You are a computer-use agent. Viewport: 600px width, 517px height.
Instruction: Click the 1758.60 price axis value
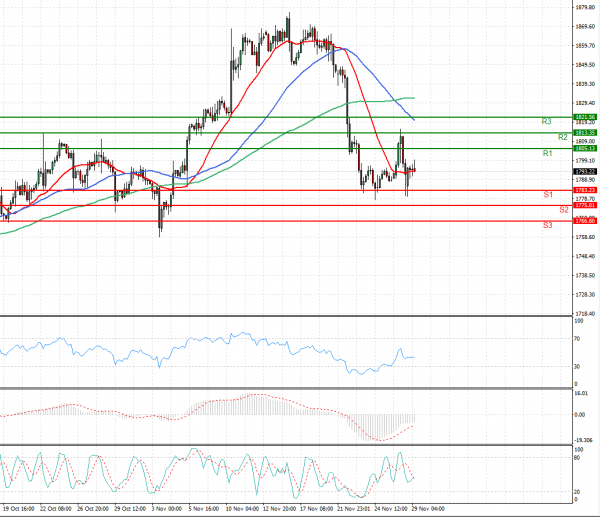tap(585, 237)
